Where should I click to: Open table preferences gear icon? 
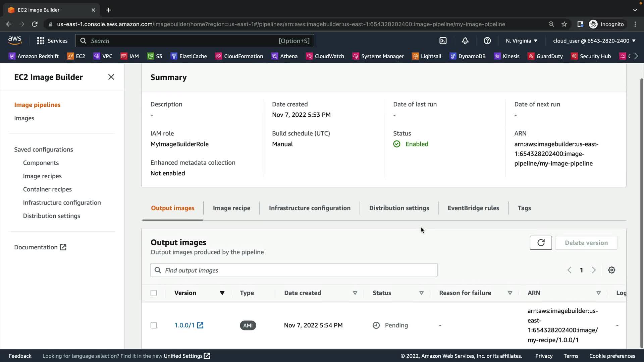click(x=611, y=270)
